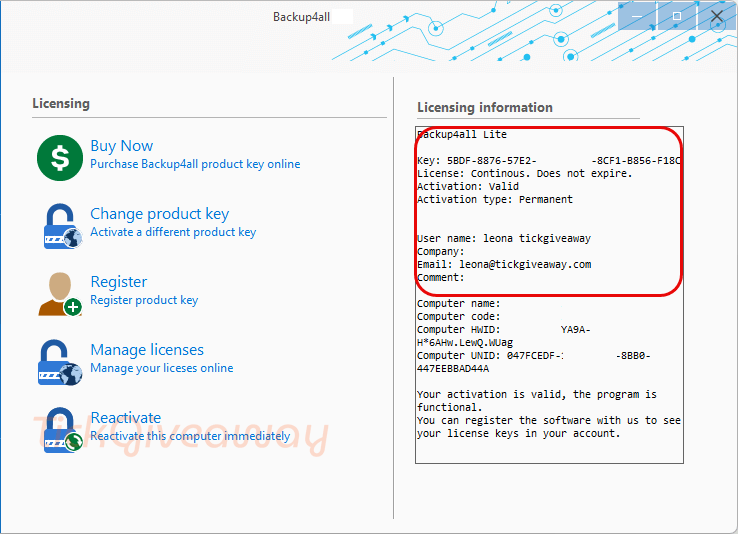Click Your activation is valid message
The width and height of the screenshot is (738, 534).
pos(537,400)
